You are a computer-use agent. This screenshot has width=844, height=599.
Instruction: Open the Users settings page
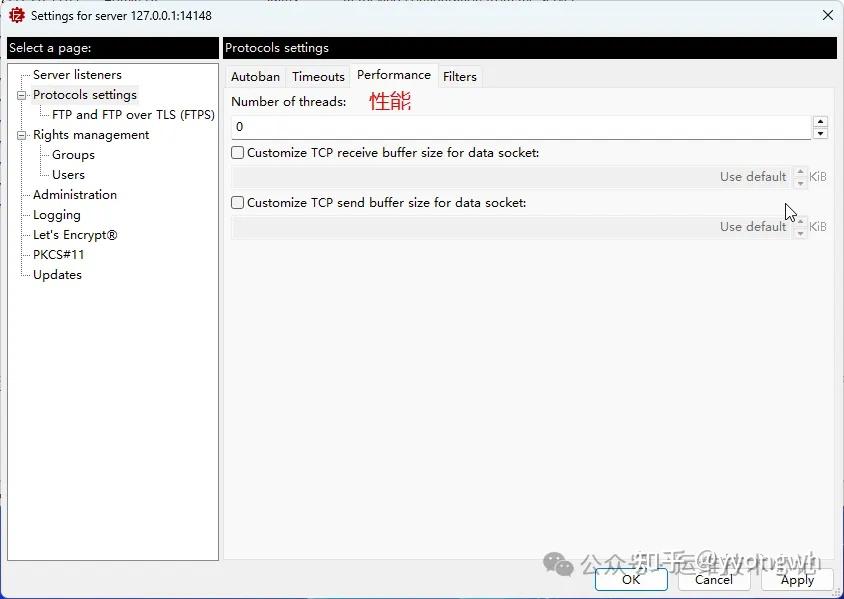[68, 174]
